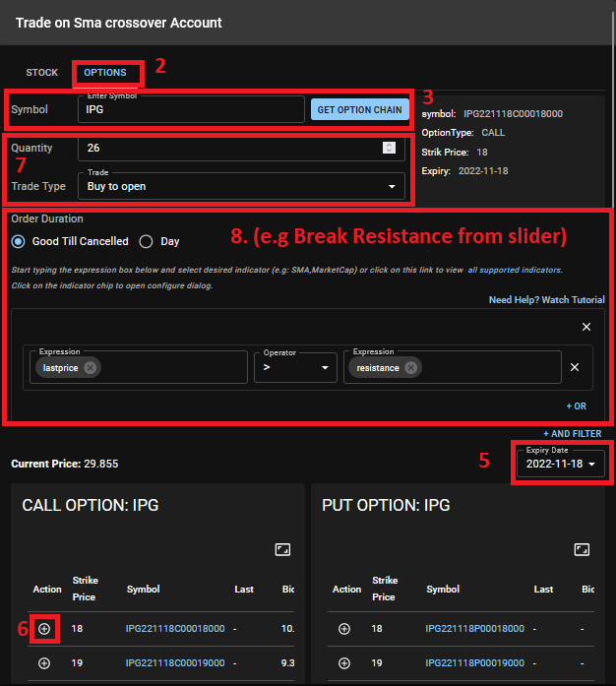Image resolution: width=616 pixels, height=686 pixels.
Task: Open the Expiry Date dropdown
Action: 561,464
